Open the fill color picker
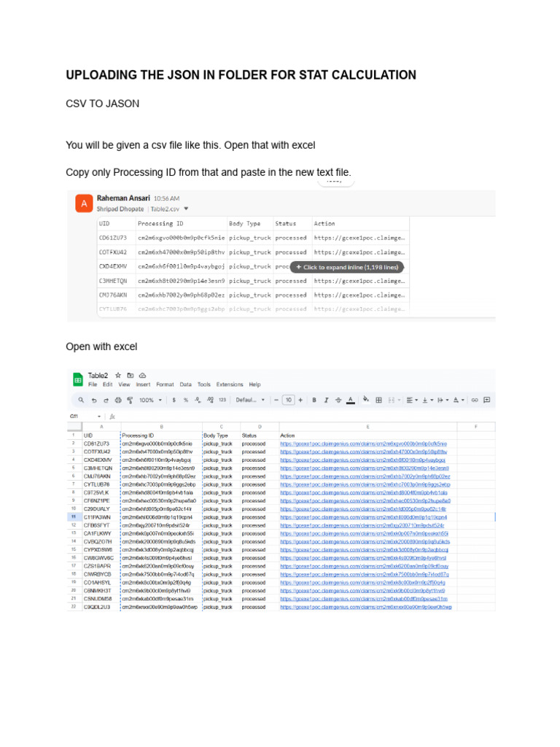Screen dimensions: 560x747 [x=365, y=400]
